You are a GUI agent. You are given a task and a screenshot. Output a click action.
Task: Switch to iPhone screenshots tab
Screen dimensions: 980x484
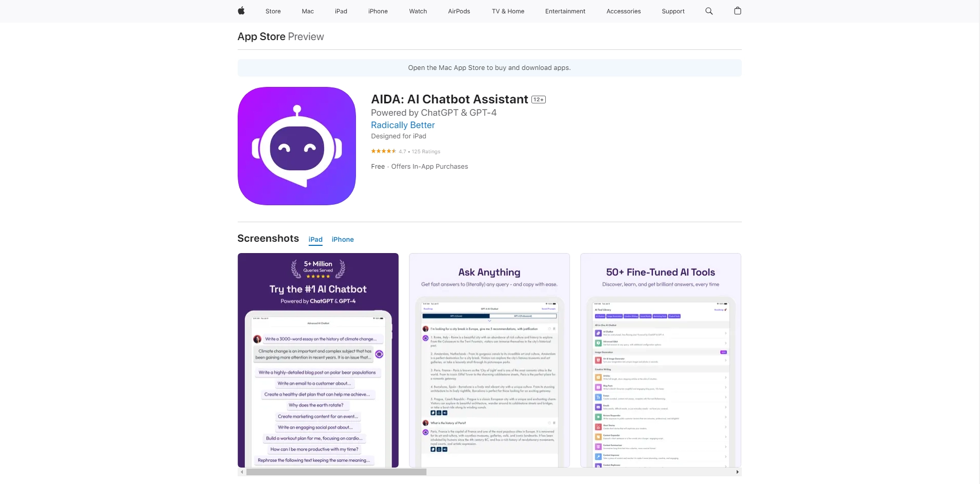point(343,240)
